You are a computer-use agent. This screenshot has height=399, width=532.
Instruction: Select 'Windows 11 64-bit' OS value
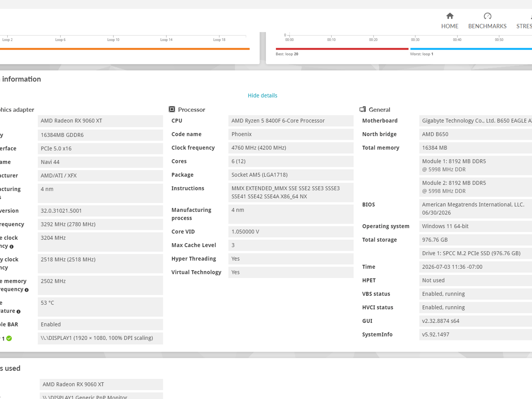click(476, 226)
